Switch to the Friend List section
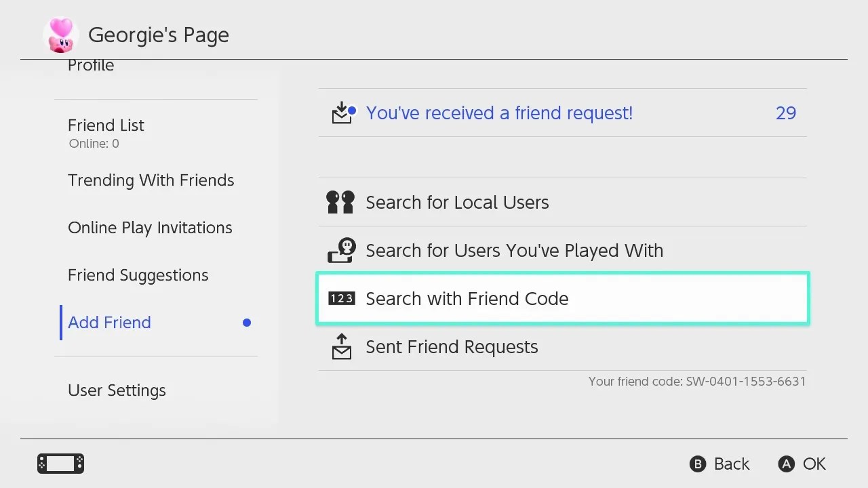Viewport: 868px width, 488px height. 106,125
